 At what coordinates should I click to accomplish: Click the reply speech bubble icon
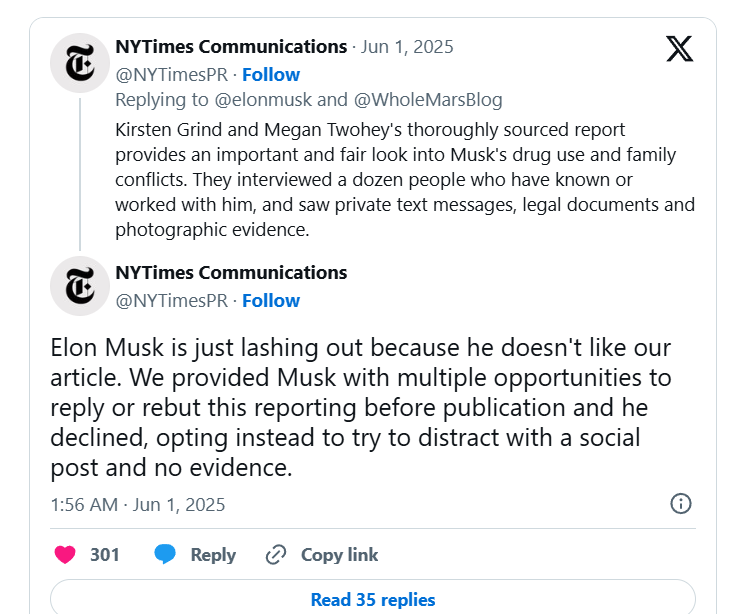(x=166, y=554)
